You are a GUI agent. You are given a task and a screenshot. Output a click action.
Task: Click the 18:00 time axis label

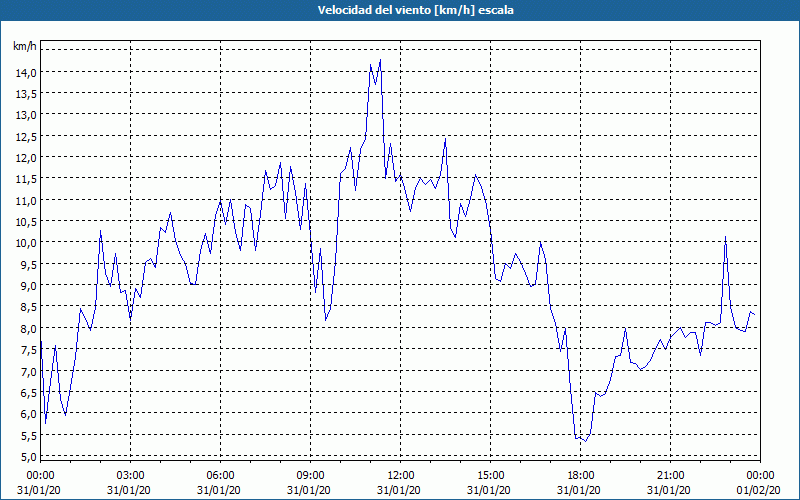click(x=580, y=476)
